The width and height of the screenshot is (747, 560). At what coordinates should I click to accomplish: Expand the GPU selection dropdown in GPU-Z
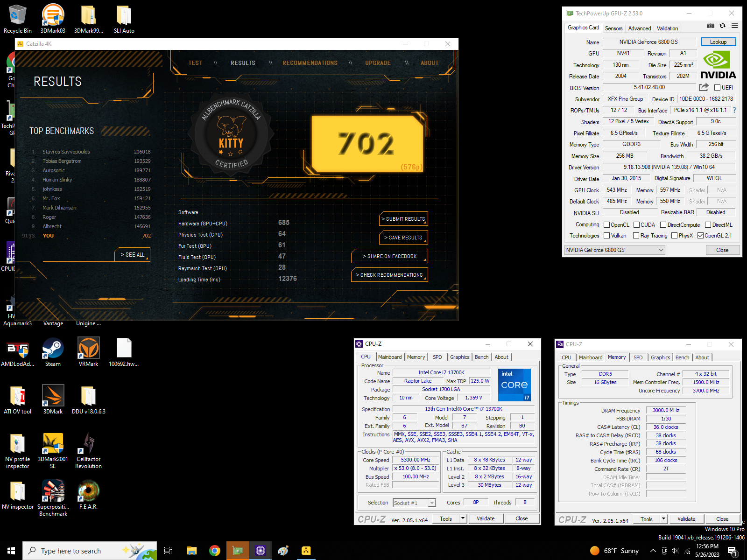614,250
